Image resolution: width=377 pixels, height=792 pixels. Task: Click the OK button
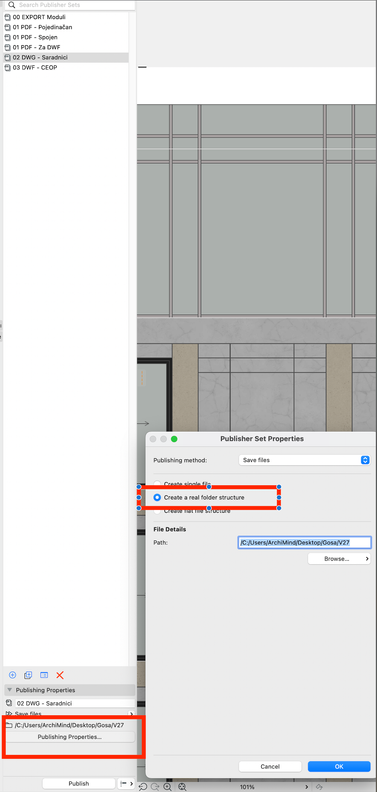tap(339, 766)
